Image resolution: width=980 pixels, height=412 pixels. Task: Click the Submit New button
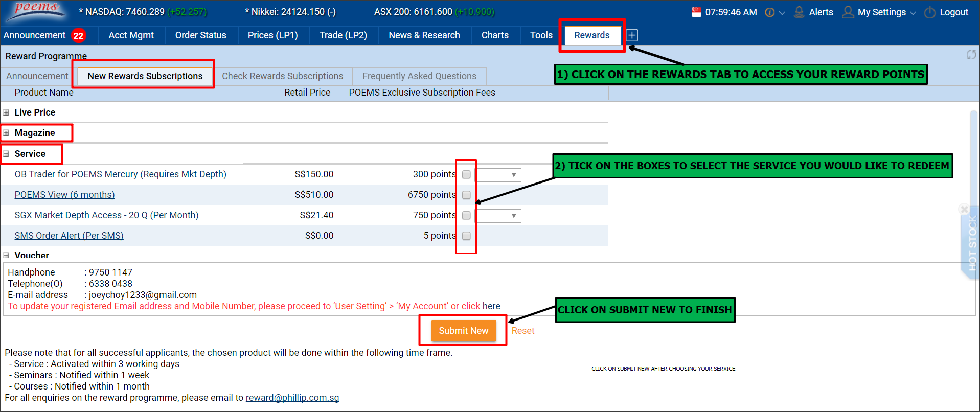(464, 331)
